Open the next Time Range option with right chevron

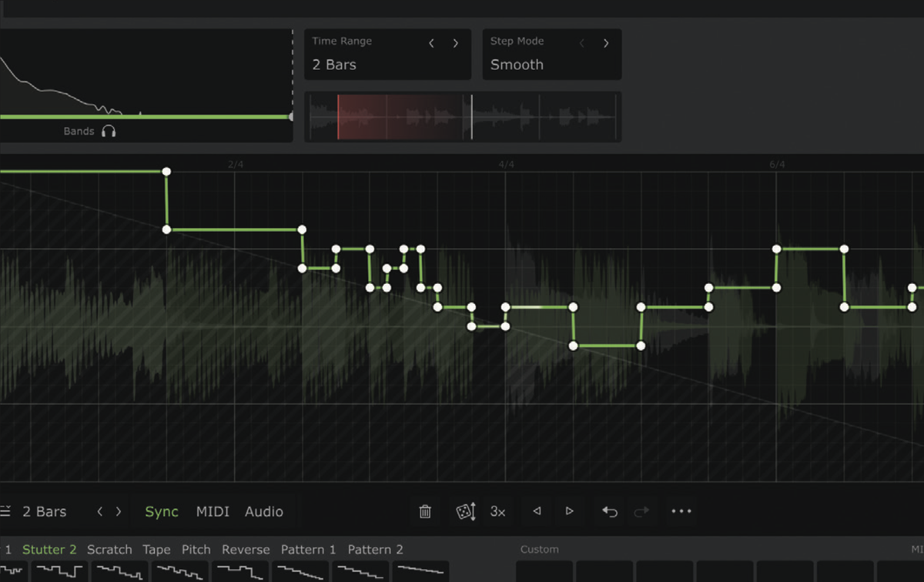[455, 43]
